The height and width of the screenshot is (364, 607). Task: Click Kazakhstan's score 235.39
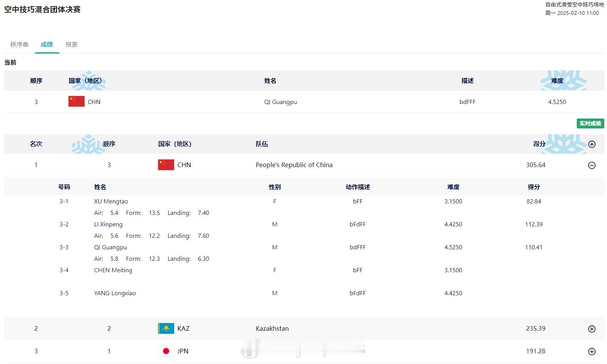coord(535,328)
